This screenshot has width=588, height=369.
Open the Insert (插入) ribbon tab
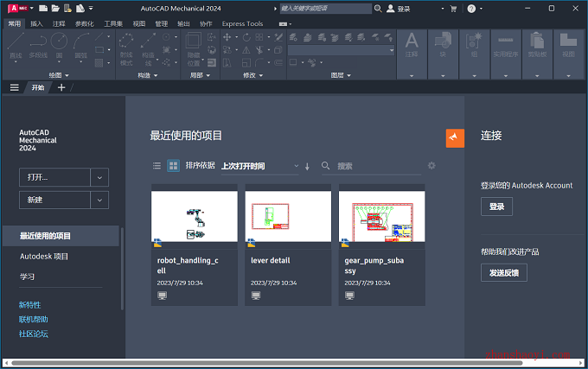[x=36, y=23]
